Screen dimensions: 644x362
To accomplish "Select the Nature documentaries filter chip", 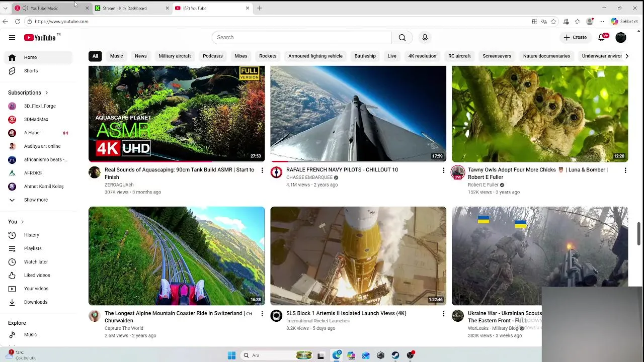I will click(546, 56).
